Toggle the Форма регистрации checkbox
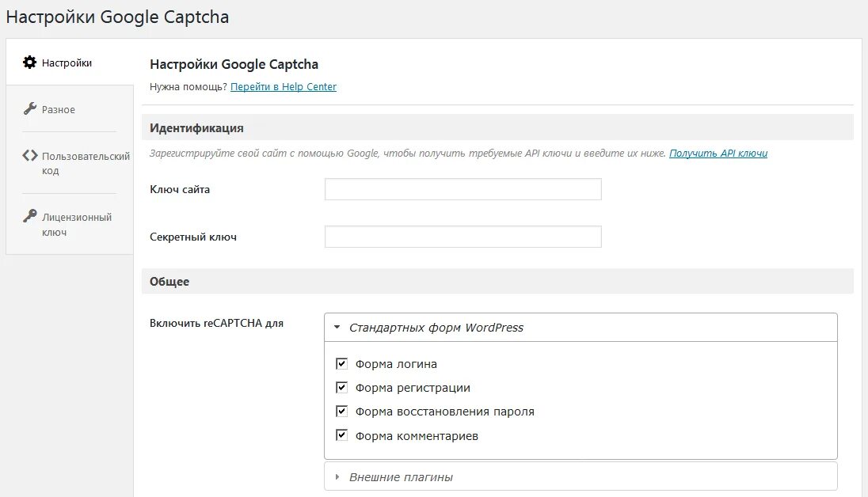Viewport: 868px width, 497px height. pos(342,388)
